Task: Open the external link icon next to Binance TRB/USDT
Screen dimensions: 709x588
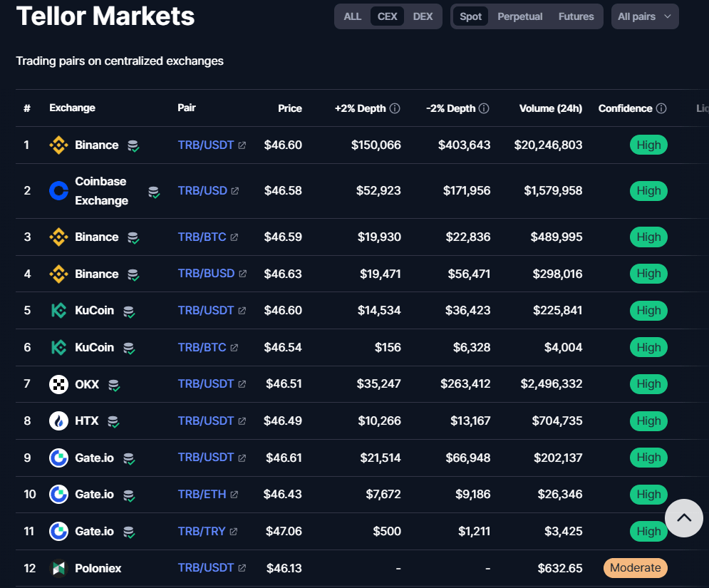Action: (242, 145)
